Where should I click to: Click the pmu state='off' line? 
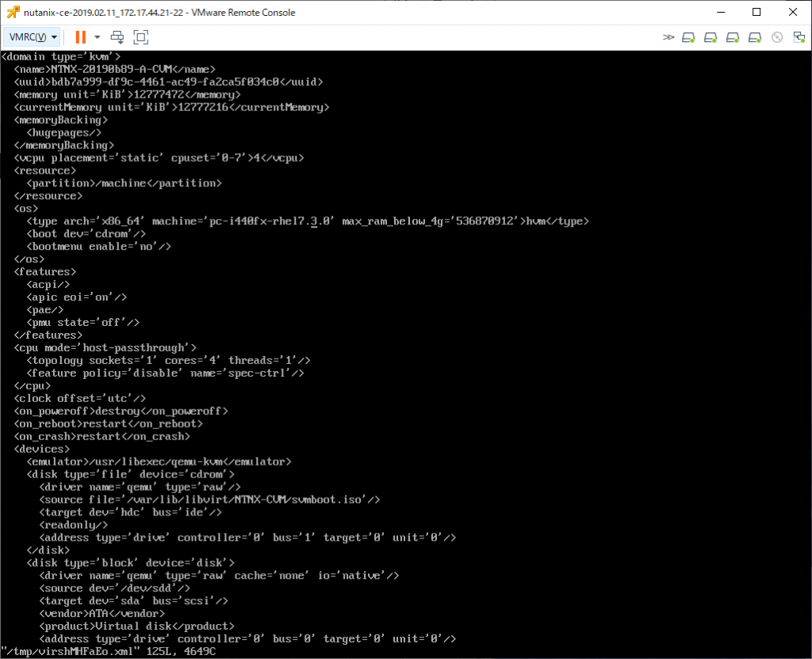coord(82,322)
